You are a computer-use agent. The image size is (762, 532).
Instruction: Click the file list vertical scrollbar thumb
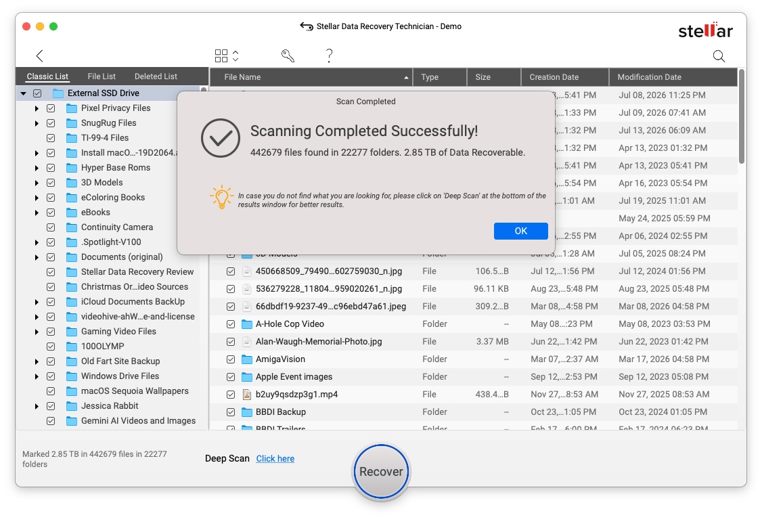point(742,116)
